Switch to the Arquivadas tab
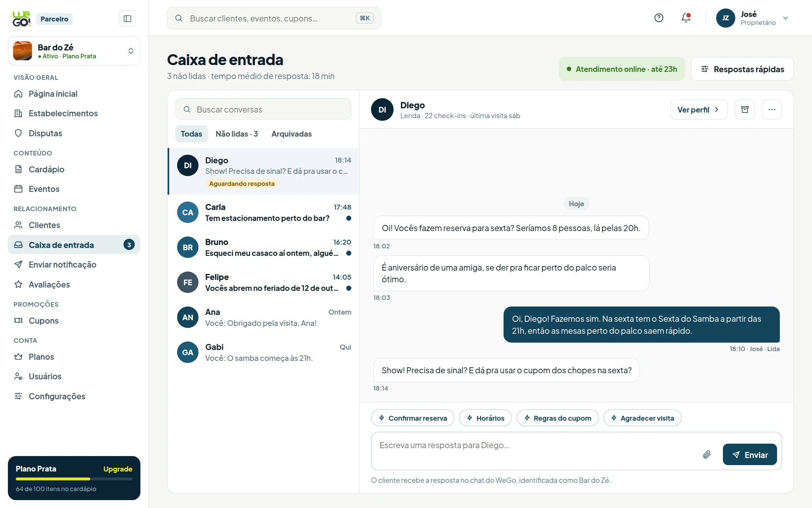Image resolution: width=812 pixels, height=508 pixels. click(291, 134)
